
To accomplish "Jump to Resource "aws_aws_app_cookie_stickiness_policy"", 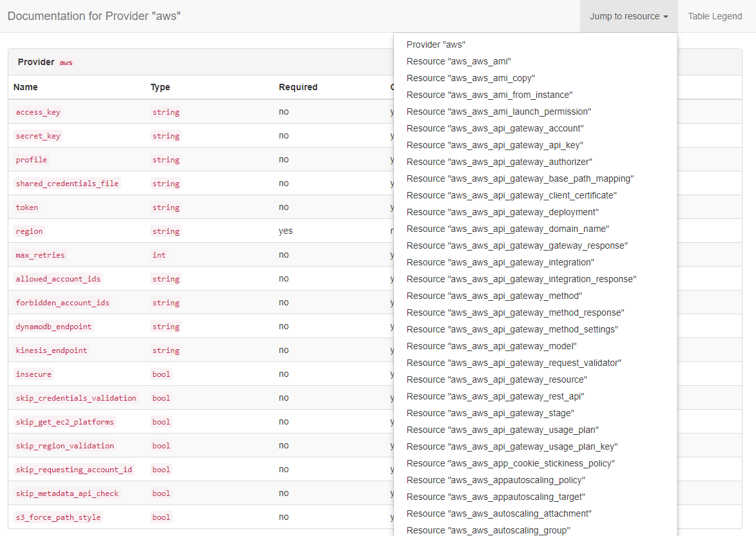I will point(535,463).
